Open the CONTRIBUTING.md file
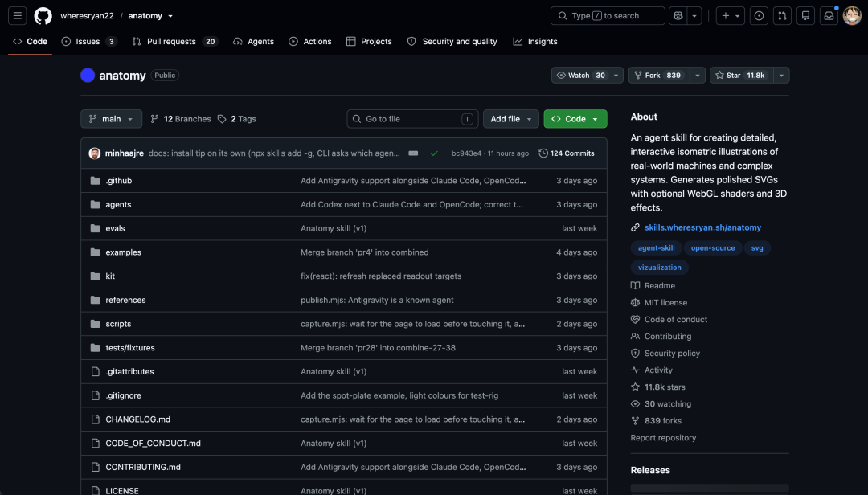Image resolution: width=868 pixels, height=495 pixels. click(x=143, y=467)
